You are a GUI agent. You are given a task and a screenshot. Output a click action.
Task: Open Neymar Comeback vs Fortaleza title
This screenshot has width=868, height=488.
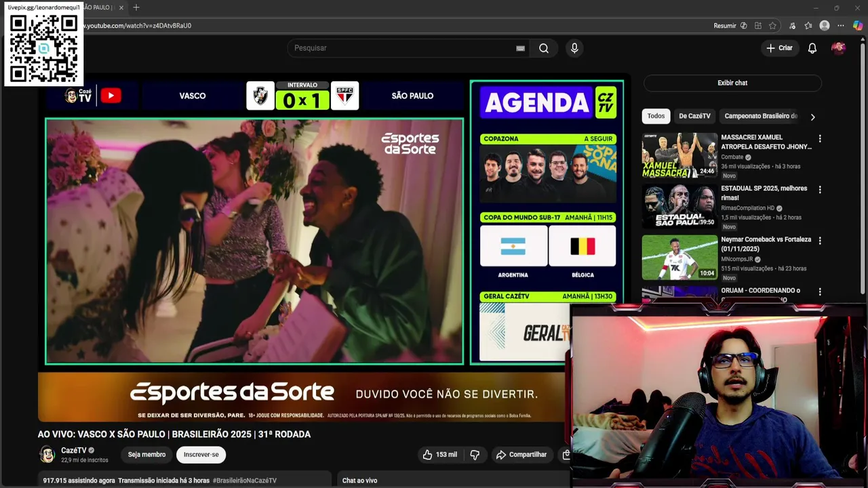coord(766,244)
